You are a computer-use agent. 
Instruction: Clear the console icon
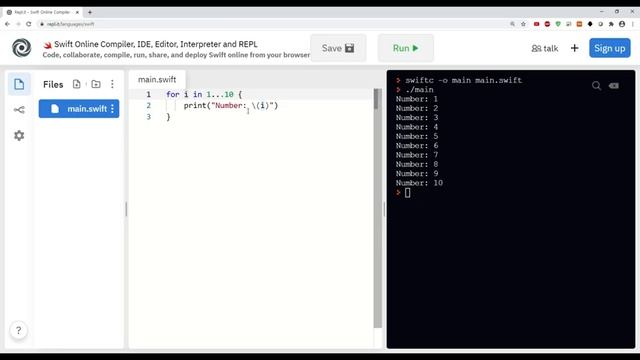(x=614, y=85)
